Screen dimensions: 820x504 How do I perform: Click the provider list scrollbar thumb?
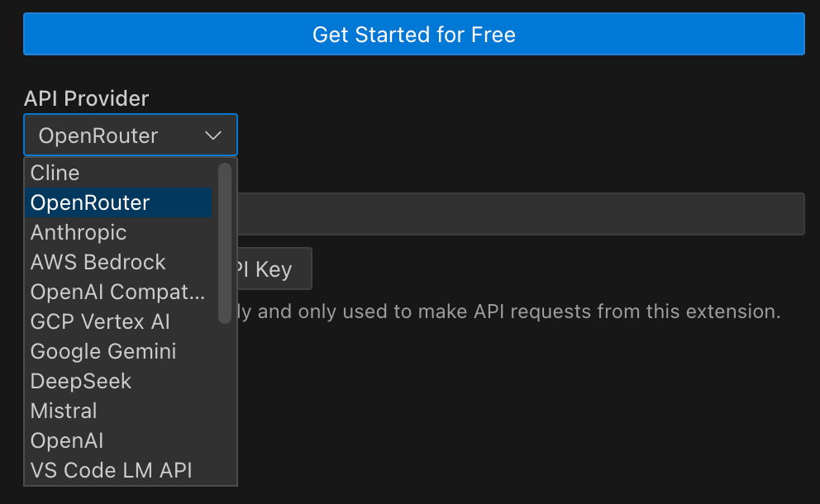pos(225,243)
